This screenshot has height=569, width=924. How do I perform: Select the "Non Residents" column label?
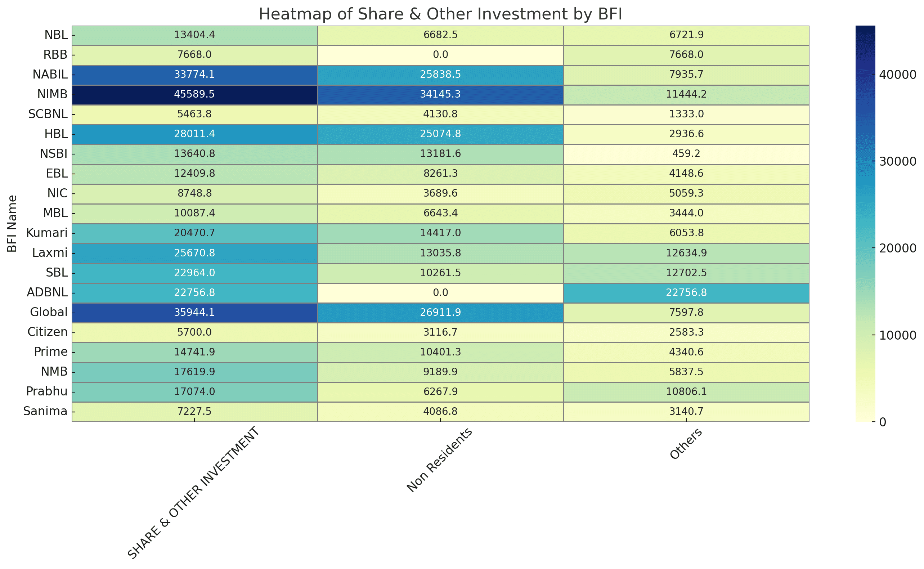click(x=439, y=460)
